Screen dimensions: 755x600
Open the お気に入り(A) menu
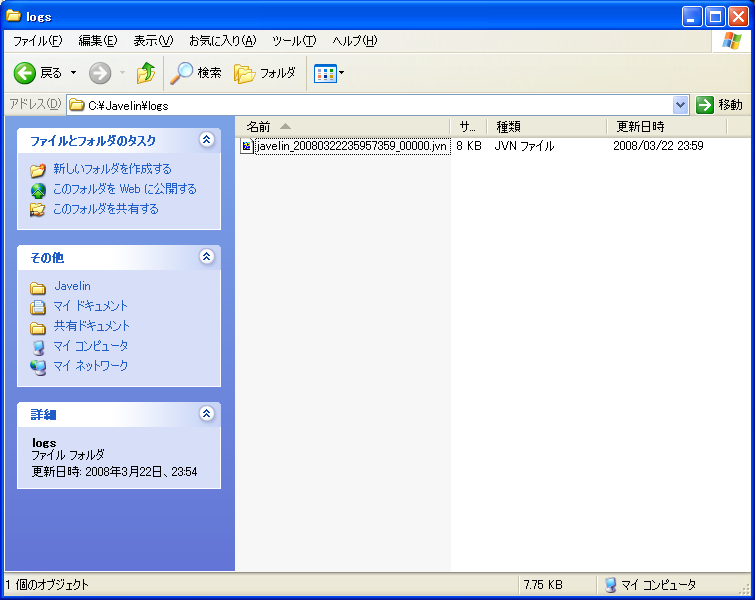(222, 41)
